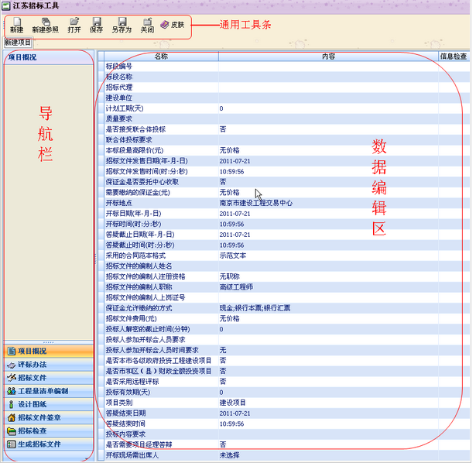Viewport: 476px width, 463px height.
Task: Click the 答疑结束日期 date value
Action: (235, 413)
